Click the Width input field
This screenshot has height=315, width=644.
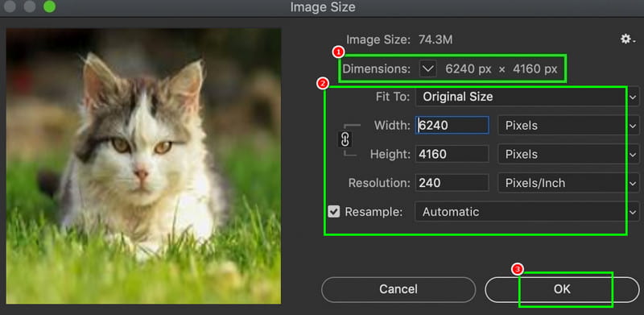coord(452,126)
